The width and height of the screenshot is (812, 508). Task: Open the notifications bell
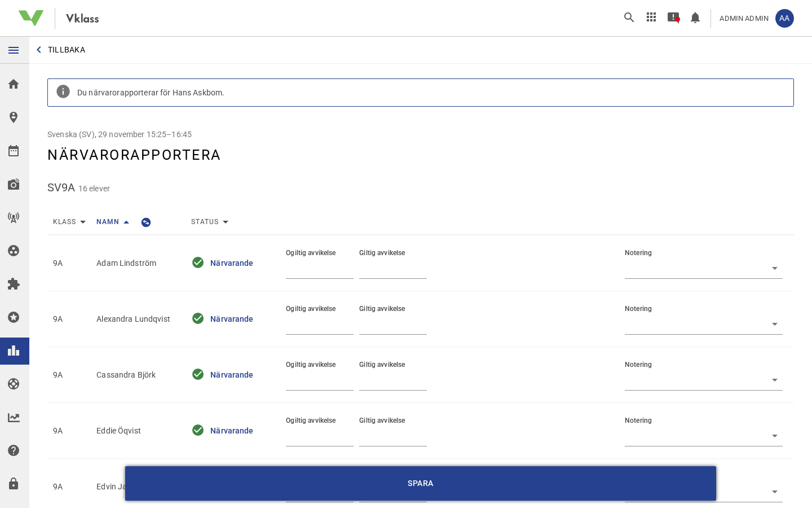[x=695, y=18]
